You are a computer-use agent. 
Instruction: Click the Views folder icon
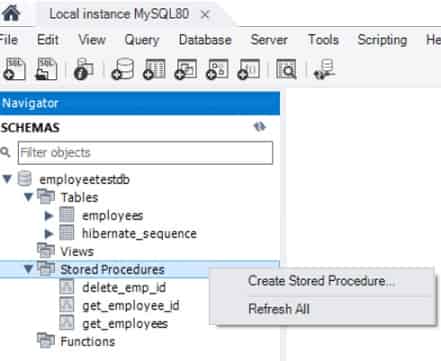pyautogui.click(x=46, y=250)
